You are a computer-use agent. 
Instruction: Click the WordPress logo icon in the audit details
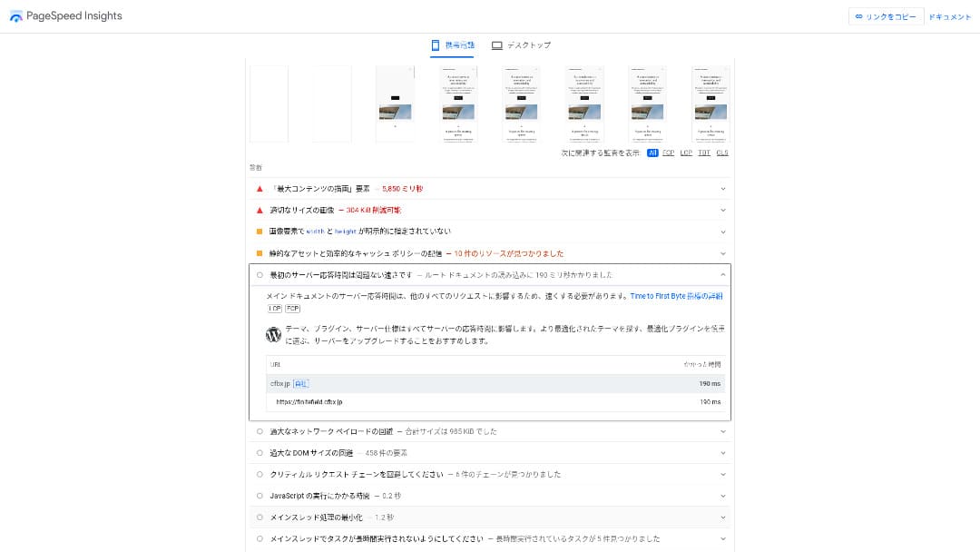point(273,334)
